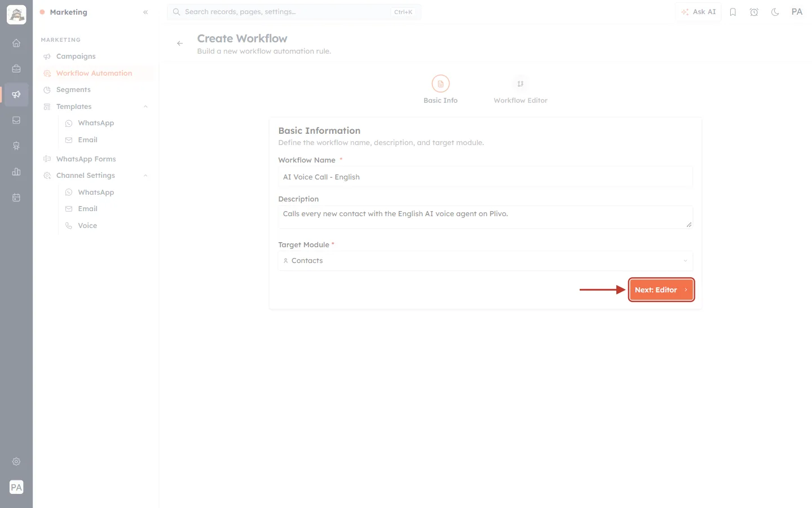Open the inbox tray icon in the rail

16,120
